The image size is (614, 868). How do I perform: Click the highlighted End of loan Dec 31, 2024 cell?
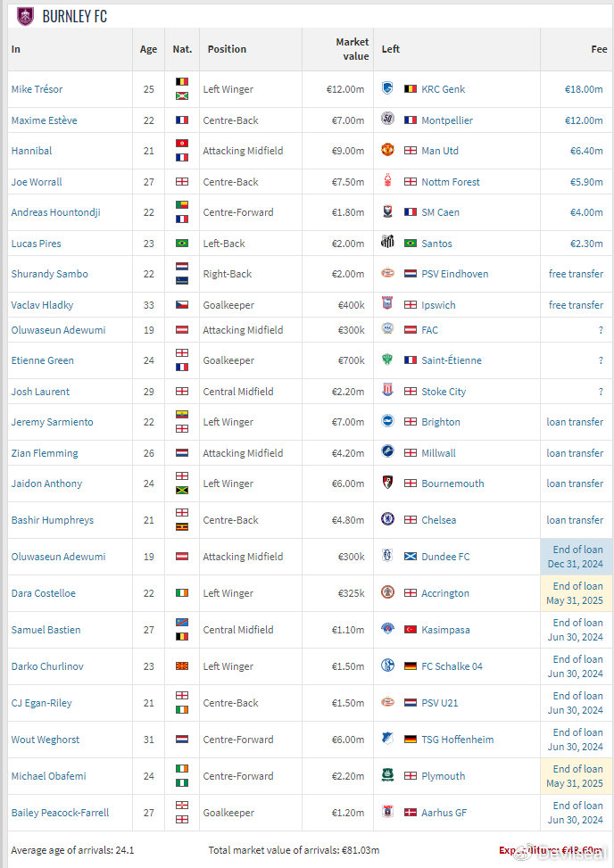(577, 557)
